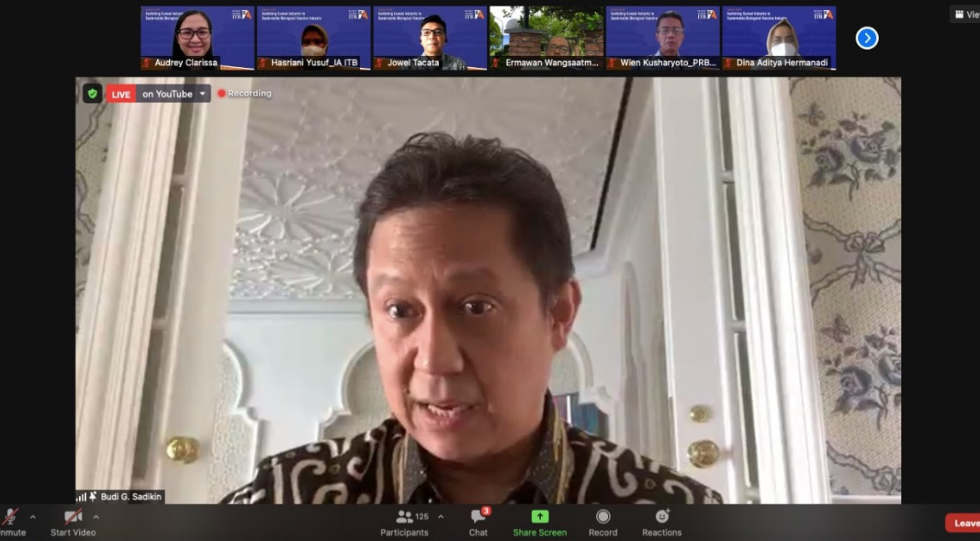Click the green encryption shield icon

pyautogui.click(x=92, y=94)
